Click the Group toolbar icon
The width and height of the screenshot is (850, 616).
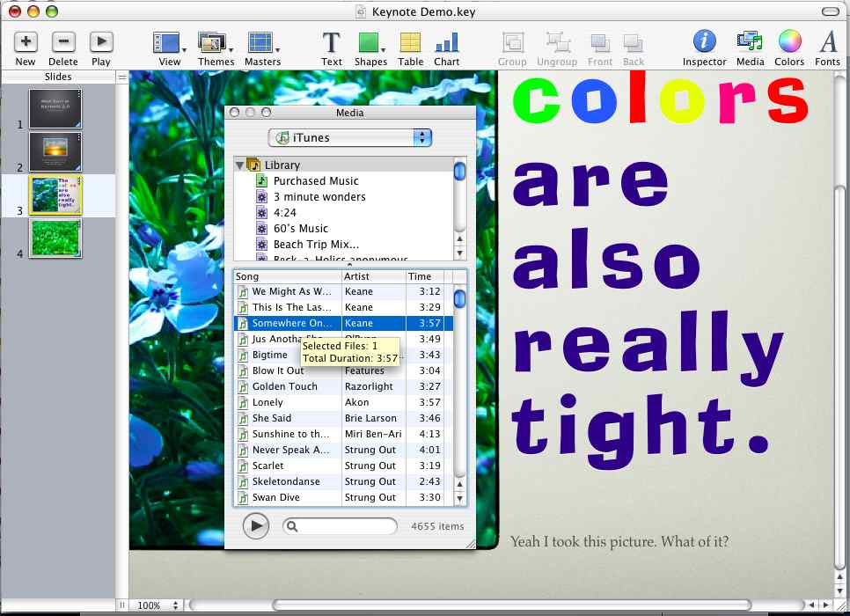pyautogui.click(x=512, y=42)
